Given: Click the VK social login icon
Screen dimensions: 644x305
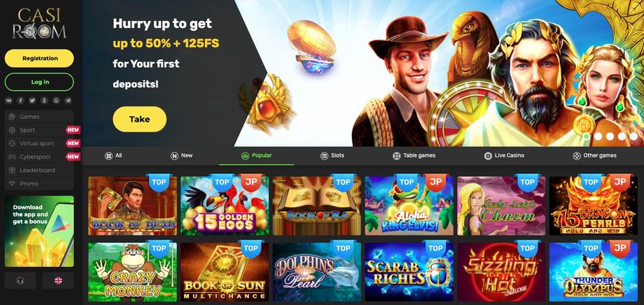Looking at the screenshot, I should pyautogui.click(x=9, y=101).
